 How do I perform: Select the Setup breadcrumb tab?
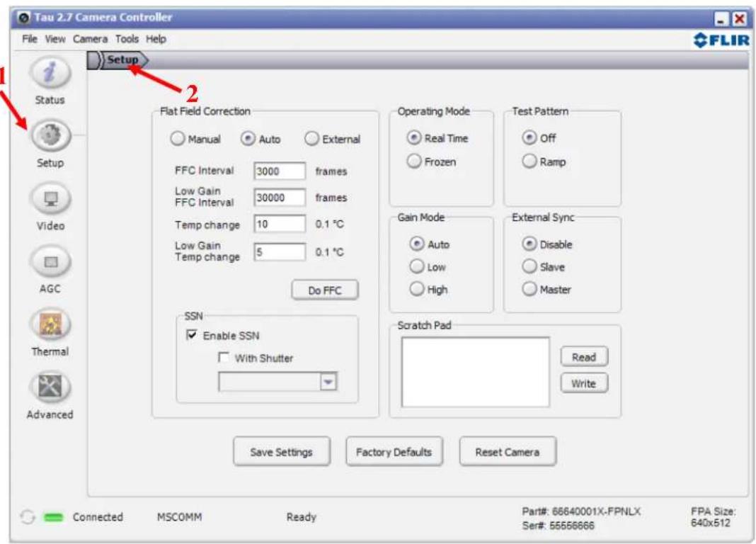click(123, 59)
